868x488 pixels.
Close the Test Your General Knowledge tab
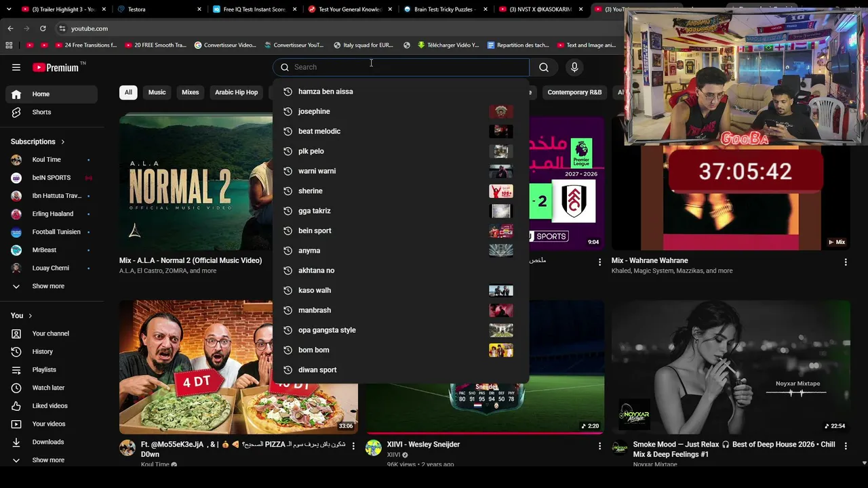click(x=391, y=9)
